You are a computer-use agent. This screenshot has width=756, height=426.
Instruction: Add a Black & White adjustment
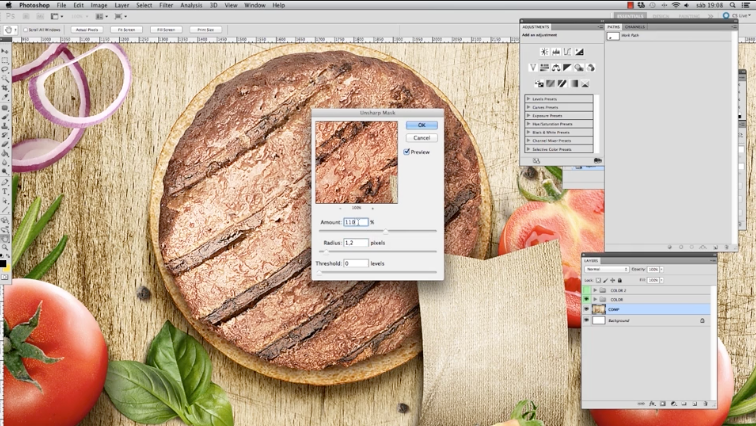[567, 67]
